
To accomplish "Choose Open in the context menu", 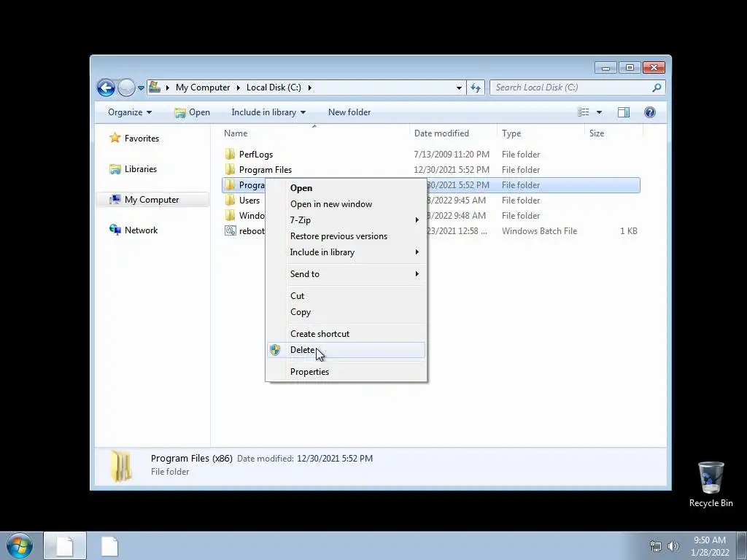I will pyautogui.click(x=346, y=188).
